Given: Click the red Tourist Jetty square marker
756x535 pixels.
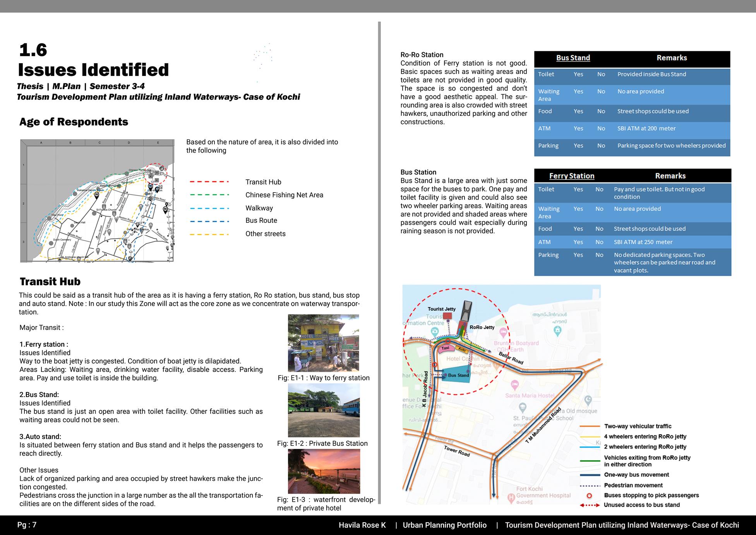Looking at the screenshot, I should (447, 316).
